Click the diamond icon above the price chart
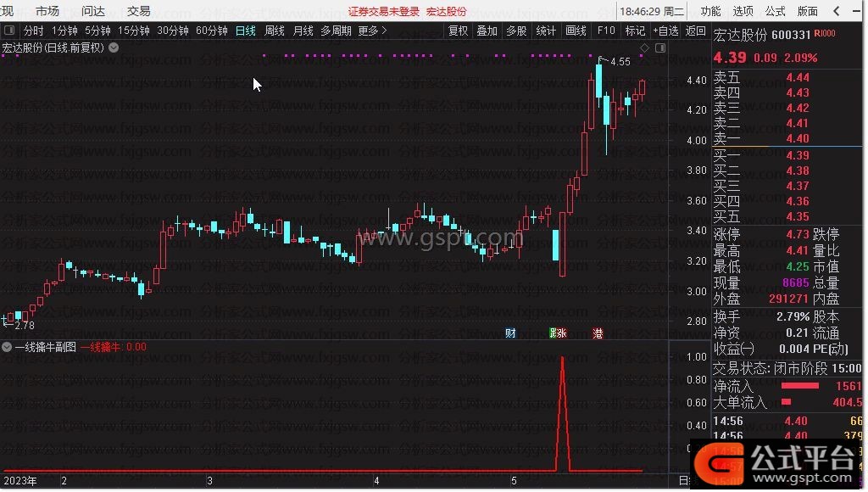 [644, 48]
